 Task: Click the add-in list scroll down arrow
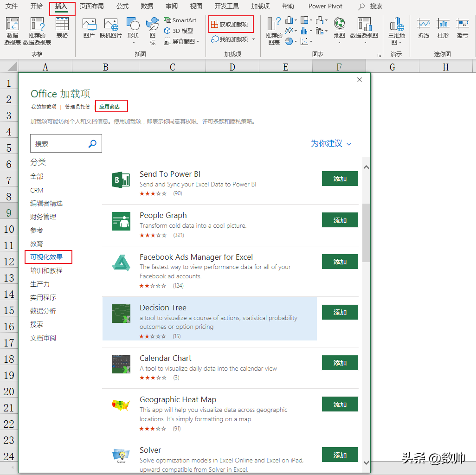click(366, 462)
